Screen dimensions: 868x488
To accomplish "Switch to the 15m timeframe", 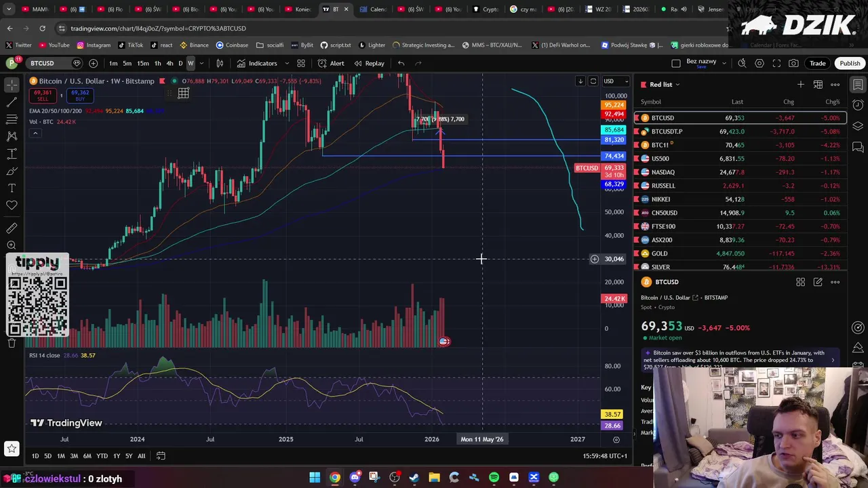I will (x=143, y=63).
